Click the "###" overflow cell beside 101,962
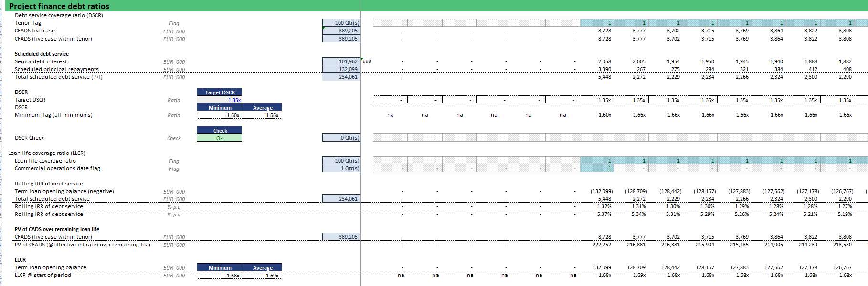 coord(367,61)
